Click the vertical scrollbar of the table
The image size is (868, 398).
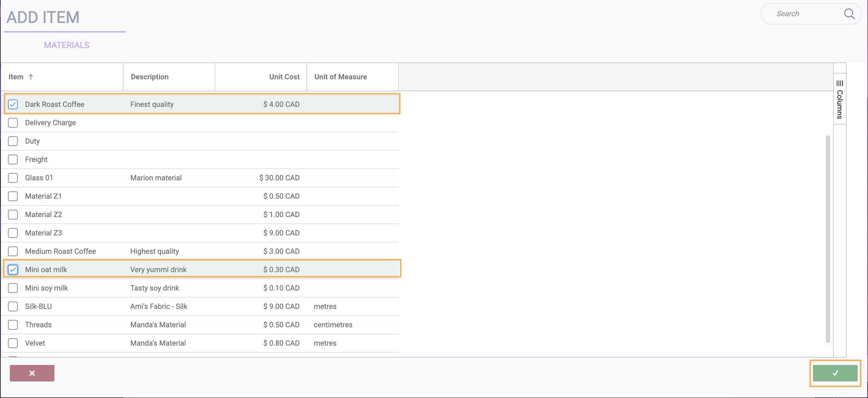[x=828, y=239]
